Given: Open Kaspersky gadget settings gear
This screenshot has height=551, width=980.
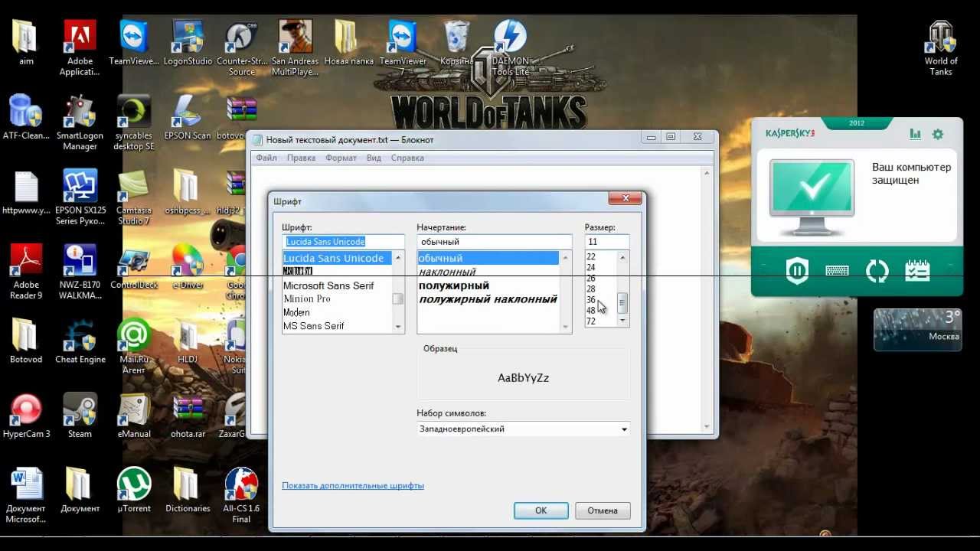Looking at the screenshot, I should tap(938, 134).
